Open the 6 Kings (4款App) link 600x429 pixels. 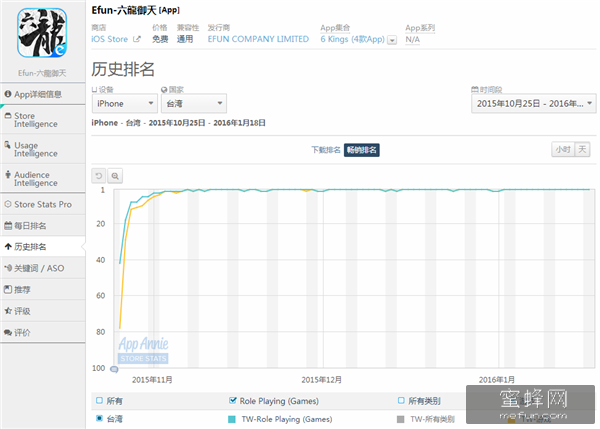point(352,39)
